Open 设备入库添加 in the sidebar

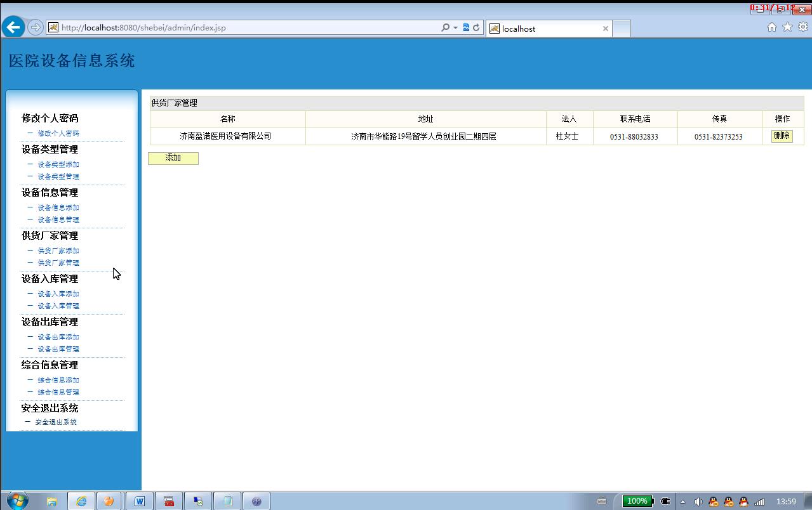click(x=58, y=294)
